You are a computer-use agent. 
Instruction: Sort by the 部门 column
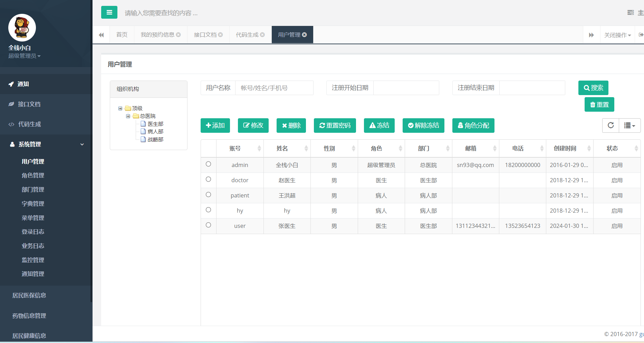point(429,148)
